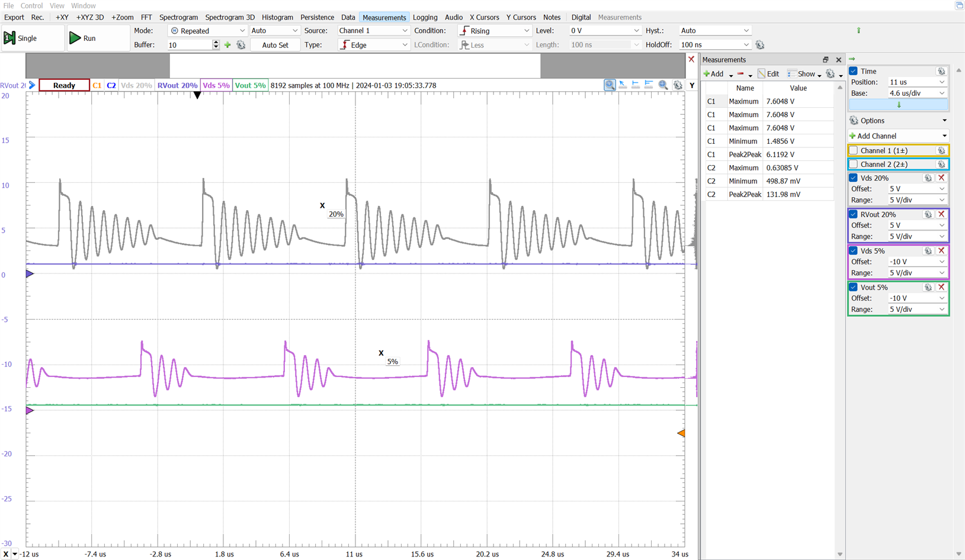The image size is (965, 560).
Task: Click the Export button
Action: 14,17
